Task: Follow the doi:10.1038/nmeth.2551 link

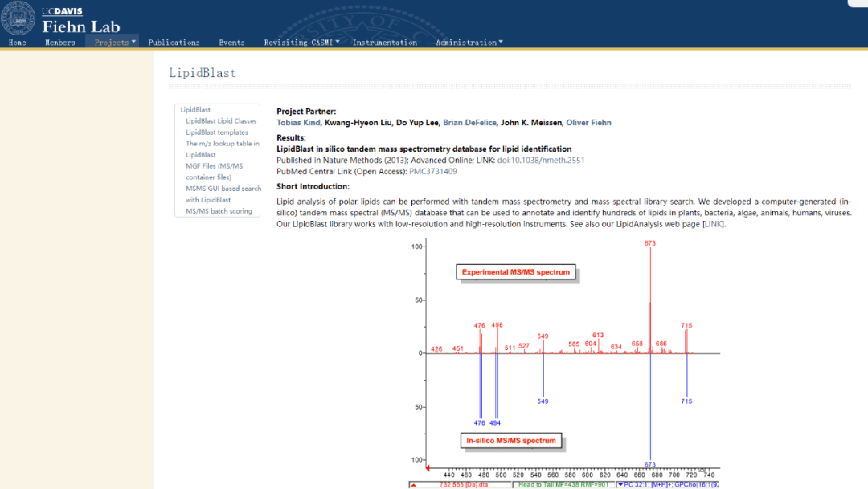Action: tap(541, 161)
